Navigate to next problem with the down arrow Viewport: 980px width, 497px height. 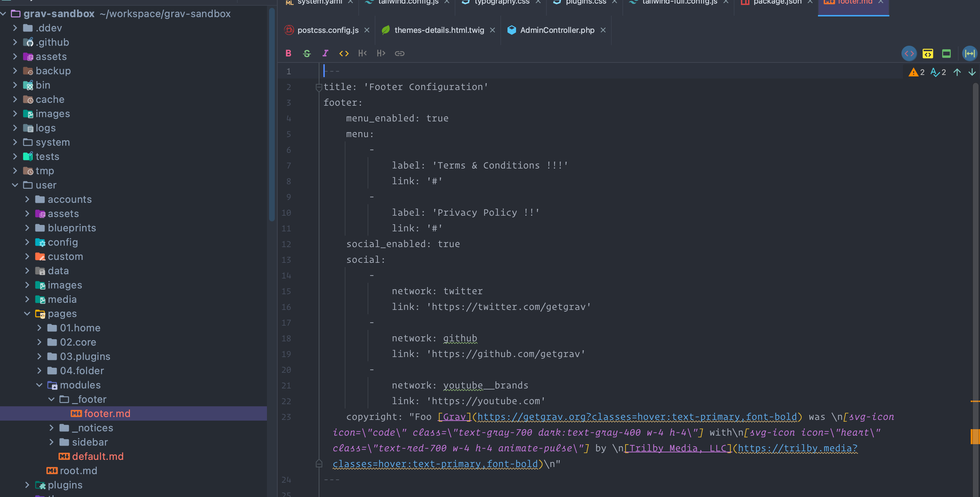click(973, 72)
